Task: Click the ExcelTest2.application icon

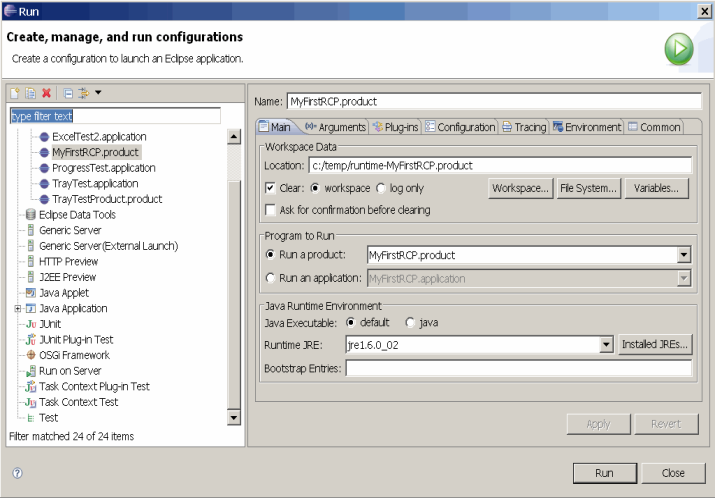Action: pyautogui.click(x=44, y=136)
